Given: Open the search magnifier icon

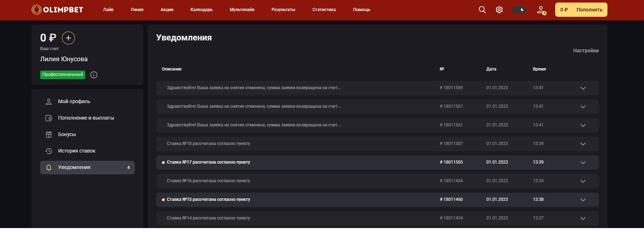Looking at the screenshot, I should (482, 10).
